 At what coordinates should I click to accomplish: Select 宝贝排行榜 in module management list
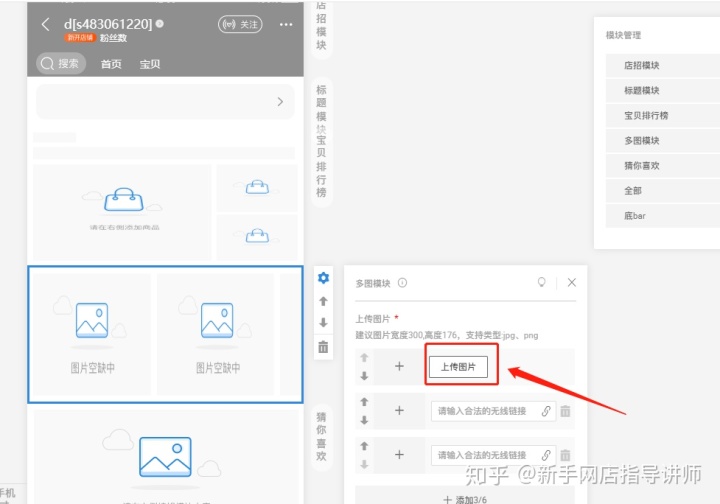tap(663, 116)
